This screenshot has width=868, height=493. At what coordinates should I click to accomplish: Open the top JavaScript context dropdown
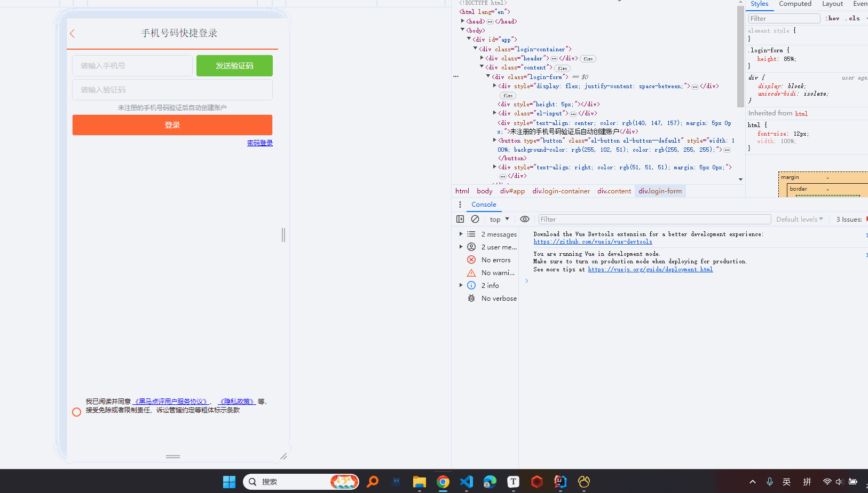coord(500,219)
